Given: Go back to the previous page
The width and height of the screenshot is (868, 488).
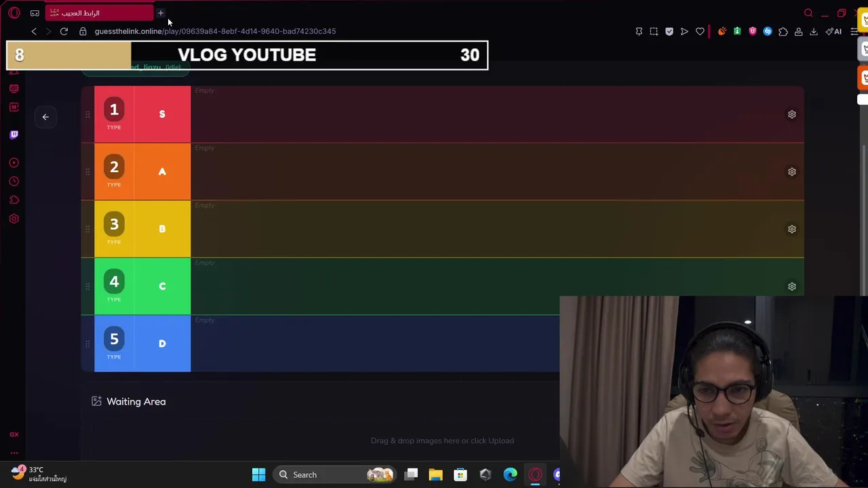Looking at the screenshot, I should (34, 31).
